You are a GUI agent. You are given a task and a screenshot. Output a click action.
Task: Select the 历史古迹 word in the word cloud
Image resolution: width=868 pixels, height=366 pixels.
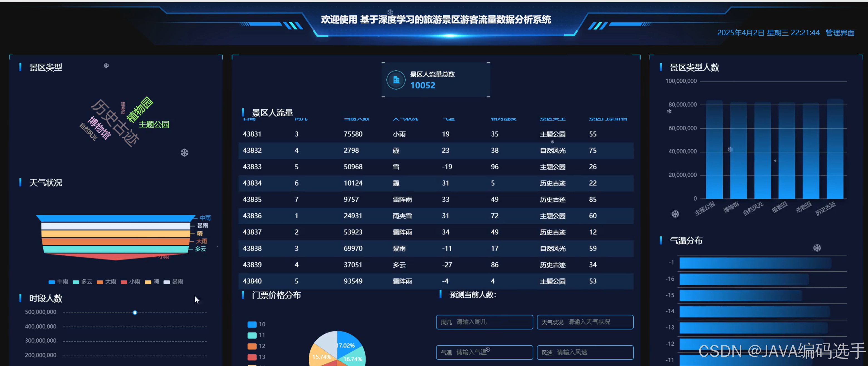pos(115,123)
